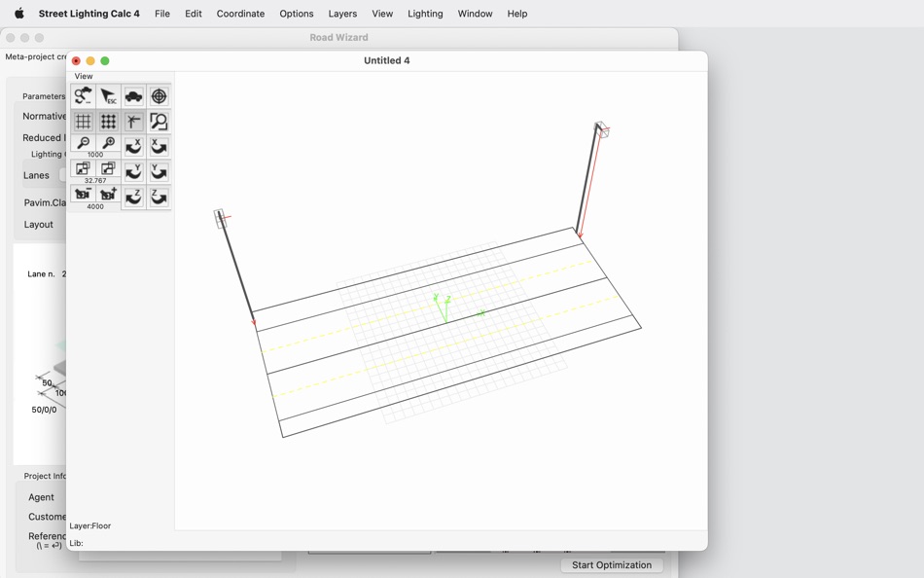The image size is (924, 578).
Task: Click the search-and-rotate scene tool icon
Action: click(x=83, y=95)
